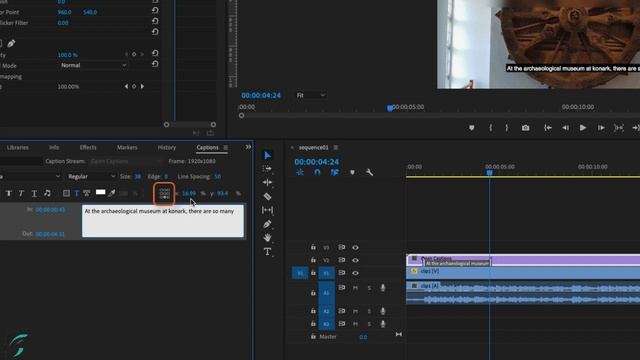Screen dimensions: 640x360
Task: Open the Fit zoom level dropdown
Action: pyautogui.click(x=311, y=95)
